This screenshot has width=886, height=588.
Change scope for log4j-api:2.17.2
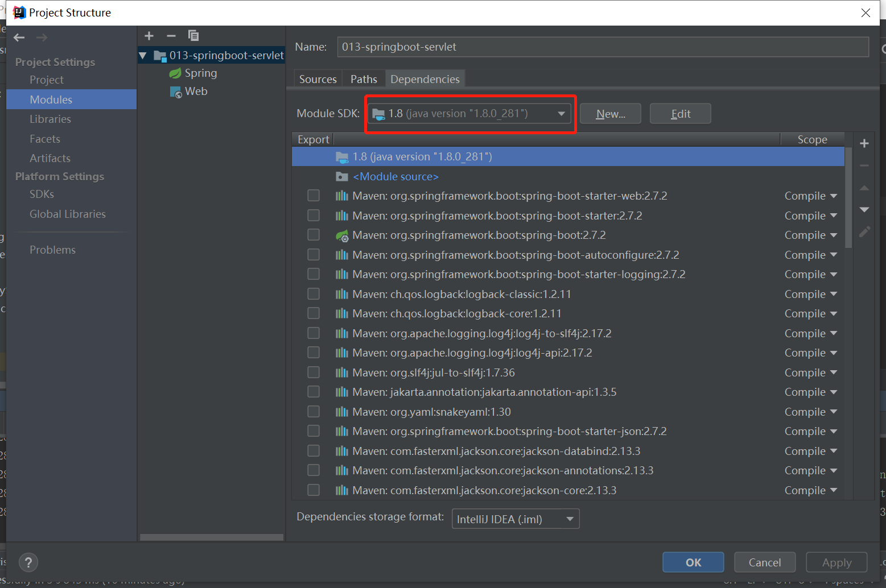coord(811,353)
